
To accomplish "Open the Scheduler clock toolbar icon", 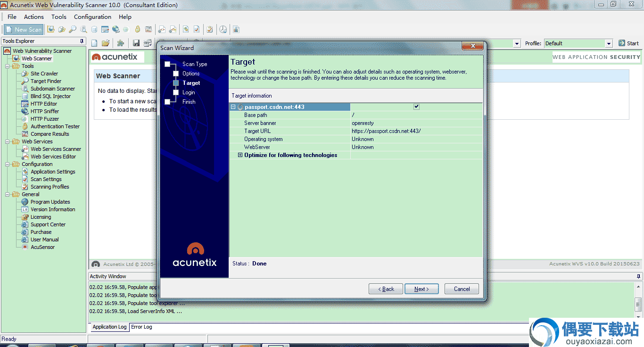I will click(223, 29).
